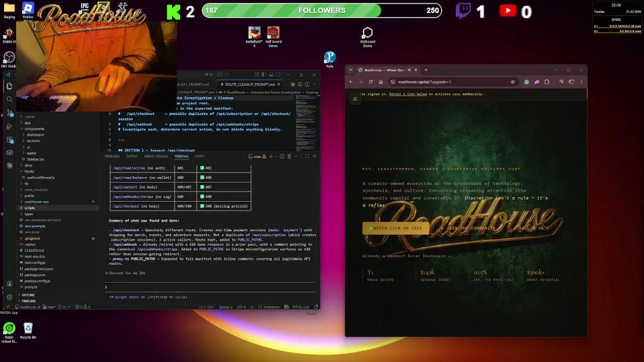644x362 pixels.
Task: Open Run and Debug view in VS Code
Action: click(x=10, y=126)
